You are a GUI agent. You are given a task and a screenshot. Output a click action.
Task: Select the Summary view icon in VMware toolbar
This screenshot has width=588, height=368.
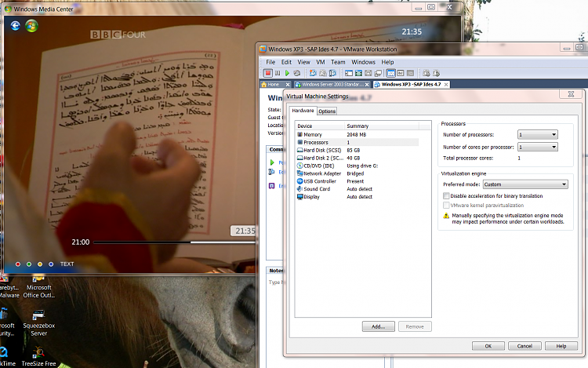pyautogui.click(x=390, y=73)
